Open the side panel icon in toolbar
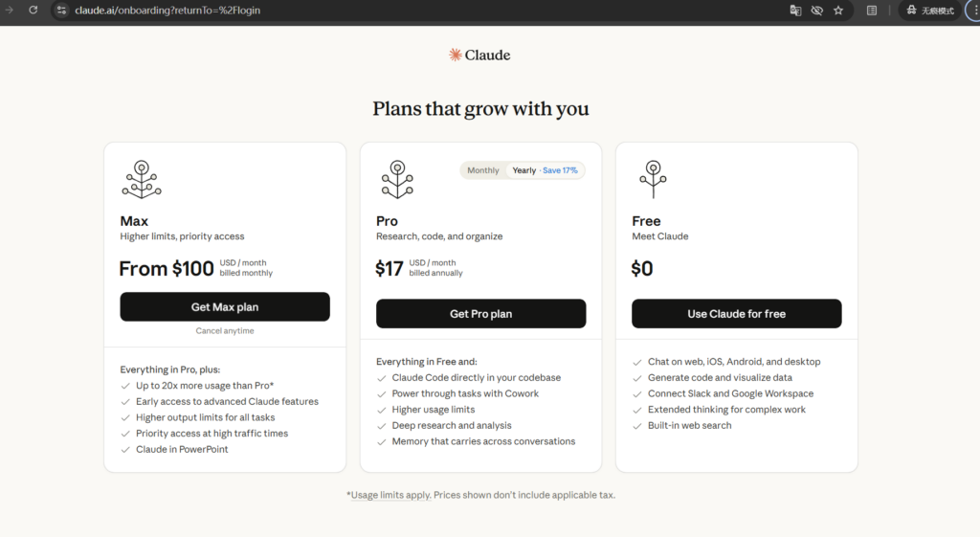 872,11
